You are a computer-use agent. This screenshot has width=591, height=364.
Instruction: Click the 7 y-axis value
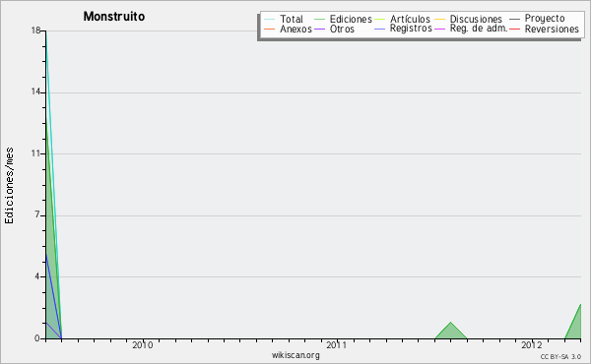point(37,214)
